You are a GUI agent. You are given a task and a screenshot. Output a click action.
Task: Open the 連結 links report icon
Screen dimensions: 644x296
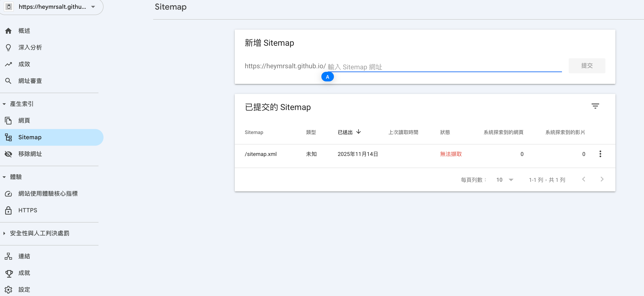[x=9, y=256]
